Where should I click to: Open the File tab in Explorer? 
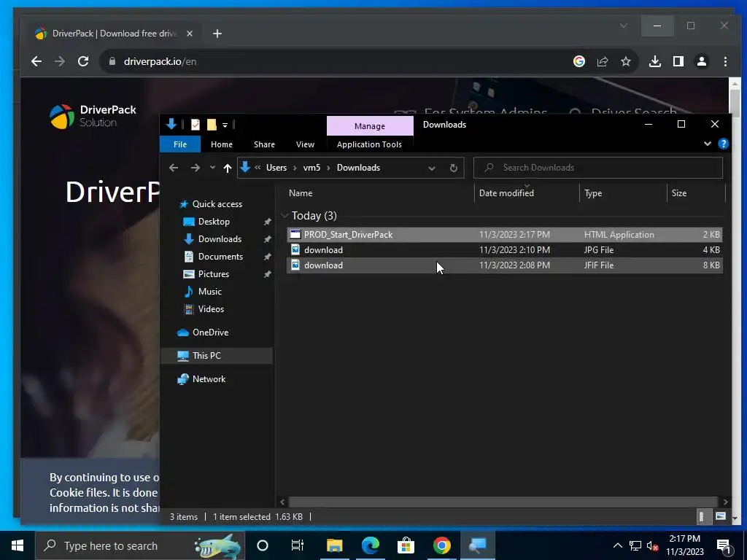coord(180,144)
